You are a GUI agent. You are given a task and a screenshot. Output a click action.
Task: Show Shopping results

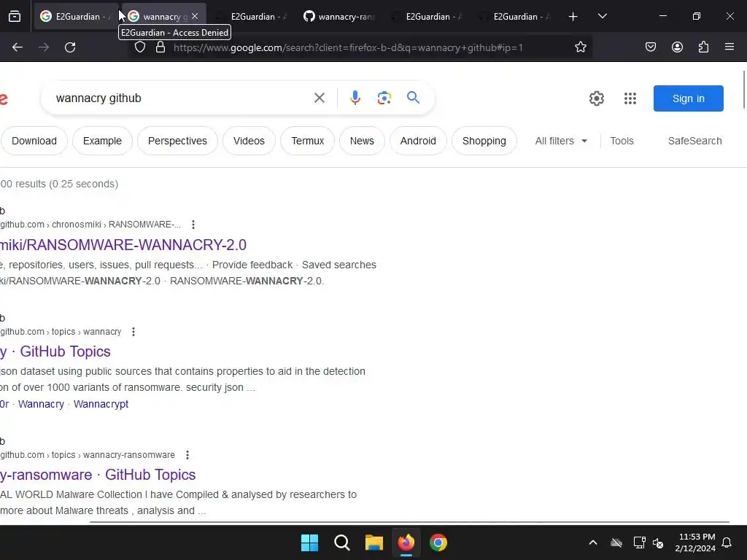coord(484,141)
